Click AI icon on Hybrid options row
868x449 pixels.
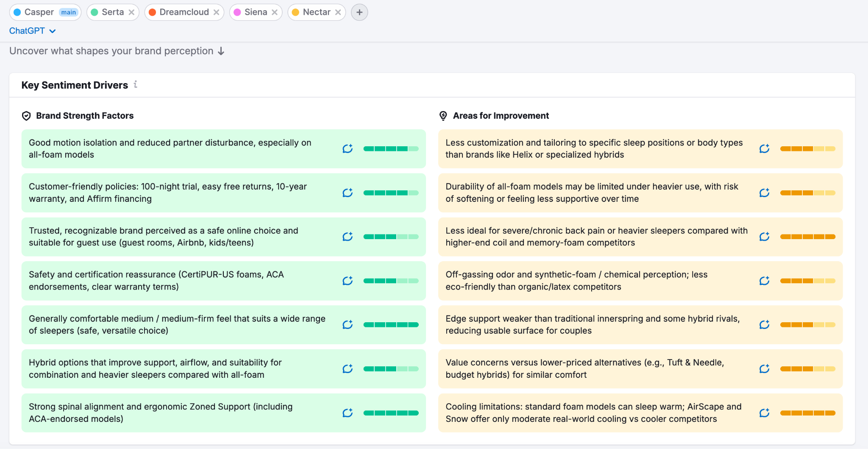point(348,369)
